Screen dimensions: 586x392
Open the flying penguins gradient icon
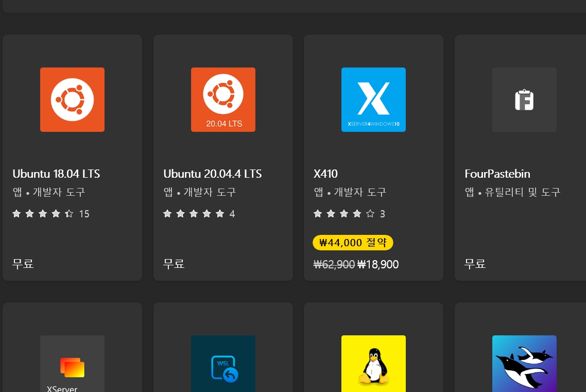(524, 364)
